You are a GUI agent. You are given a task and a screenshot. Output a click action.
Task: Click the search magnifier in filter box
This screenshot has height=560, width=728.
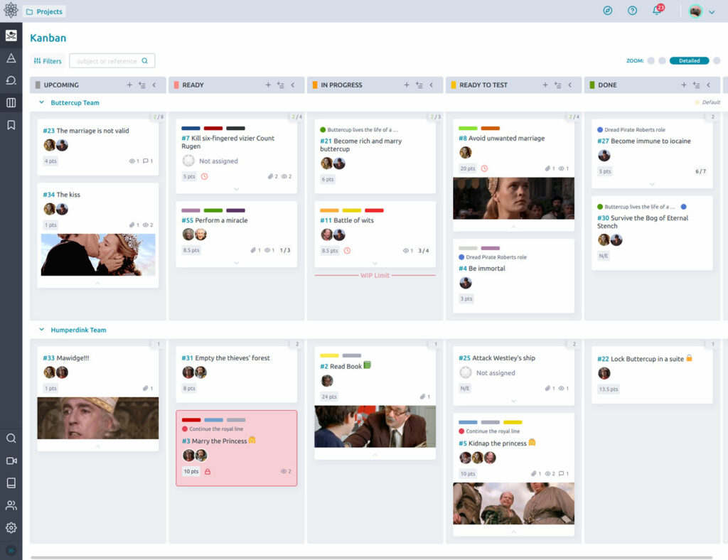pyautogui.click(x=145, y=61)
